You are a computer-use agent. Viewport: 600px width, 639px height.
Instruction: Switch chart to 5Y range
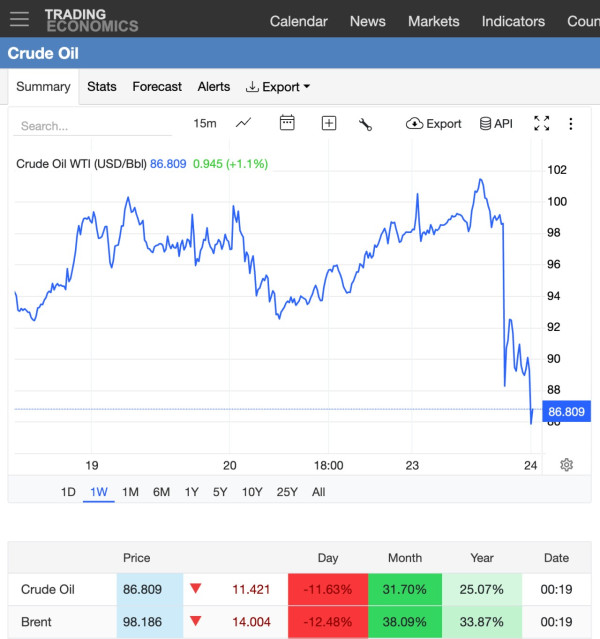(x=220, y=492)
